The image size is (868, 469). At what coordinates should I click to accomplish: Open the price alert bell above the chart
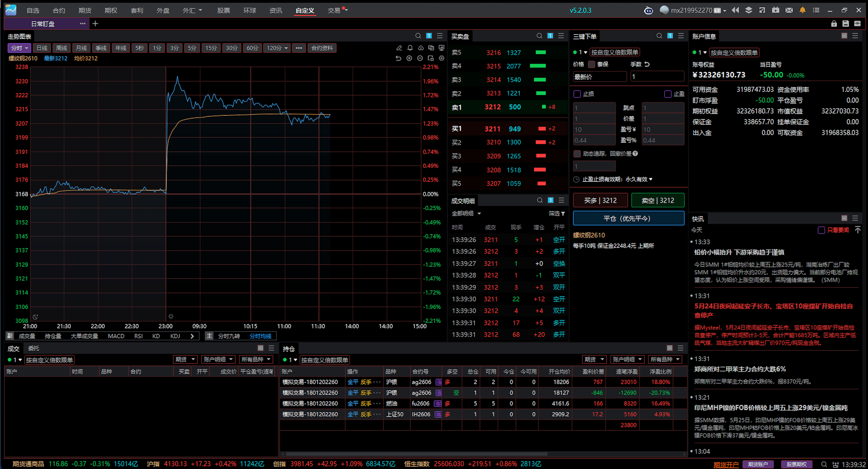(410, 48)
